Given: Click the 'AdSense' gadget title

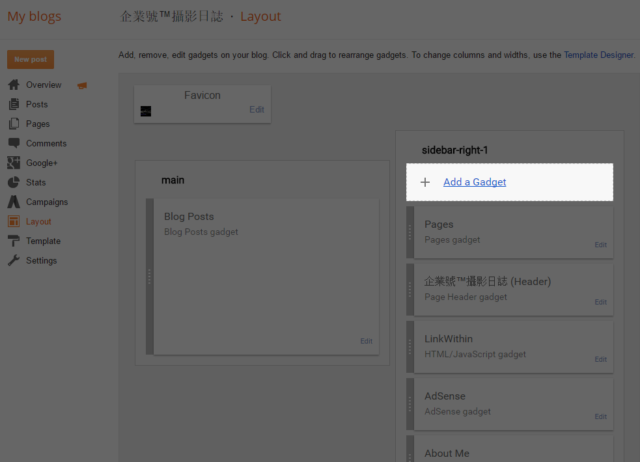Looking at the screenshot, I should [444, 396].
